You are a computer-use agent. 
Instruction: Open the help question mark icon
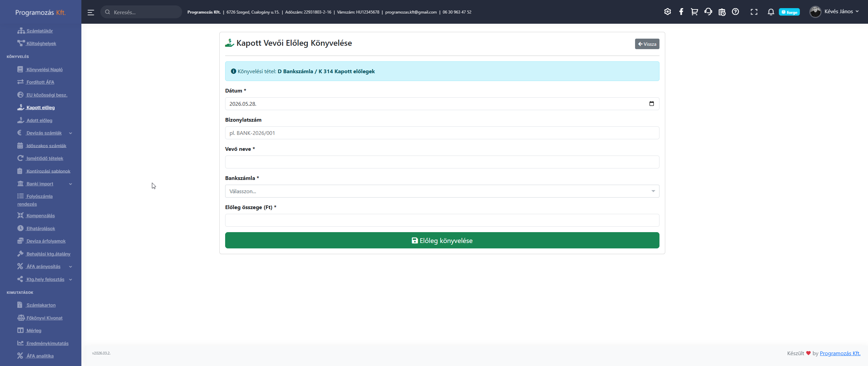click(735, 12)
